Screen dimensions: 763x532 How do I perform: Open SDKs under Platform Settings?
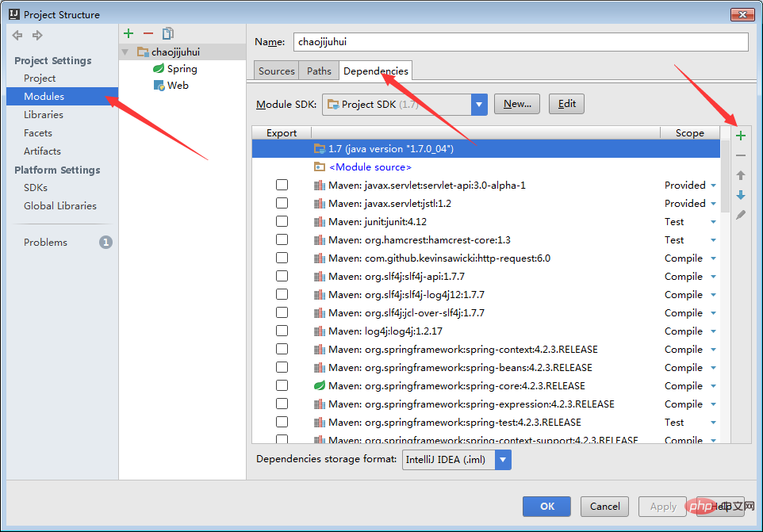(x=36, y=188)
